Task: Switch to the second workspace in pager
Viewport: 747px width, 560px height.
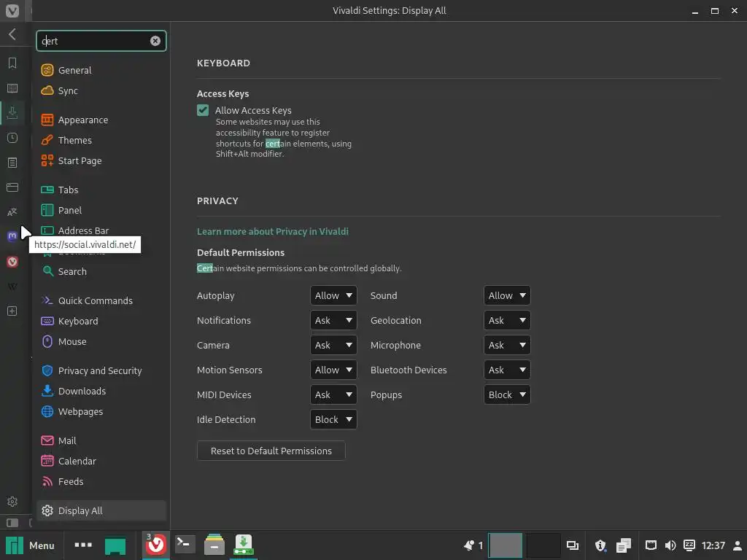Action: click(x=543, y=545)
